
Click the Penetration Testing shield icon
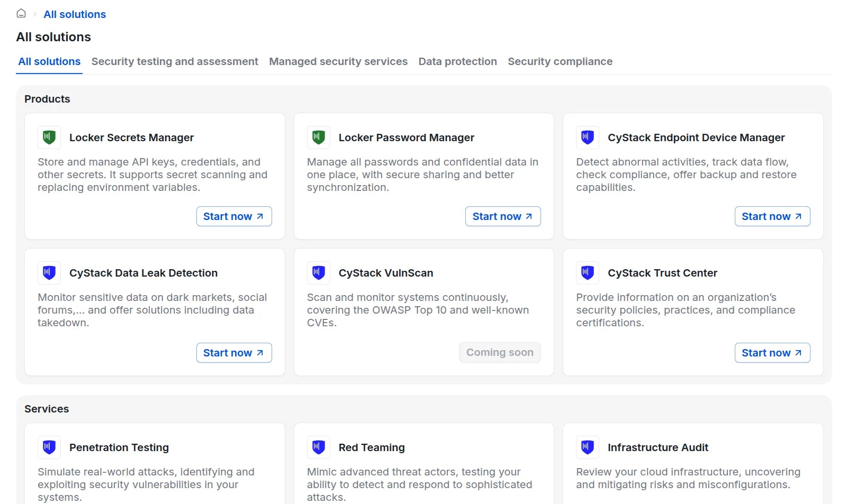click(49, 447)
